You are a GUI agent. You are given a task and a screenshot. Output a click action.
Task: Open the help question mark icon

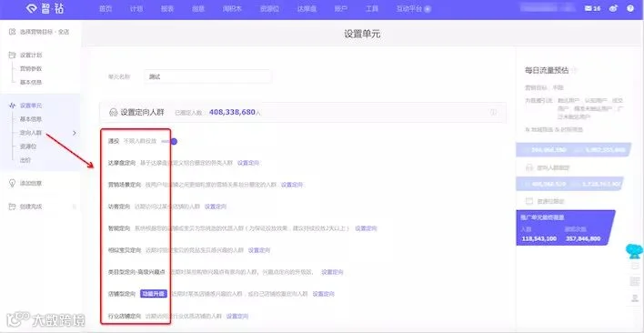click(630, 8)
